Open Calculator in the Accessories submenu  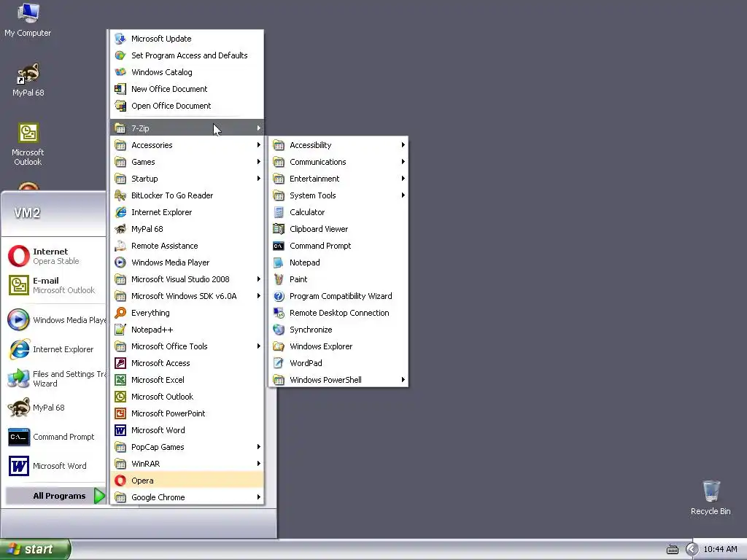point(338,212)
